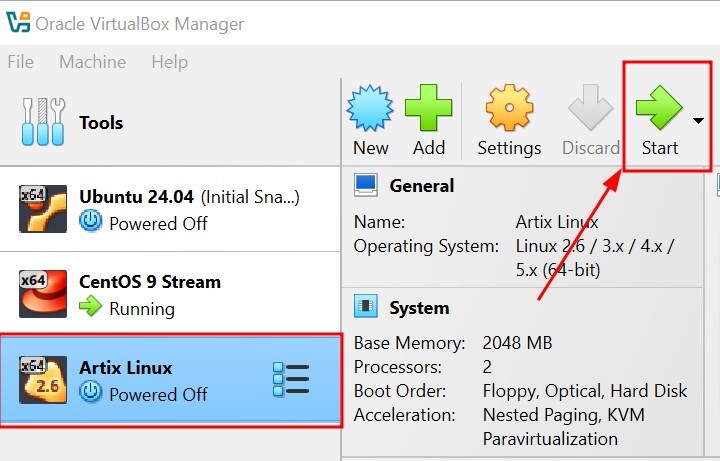Open Artix Linux machine menu icon
Screen dimensions: 720x461
point(291,380)
